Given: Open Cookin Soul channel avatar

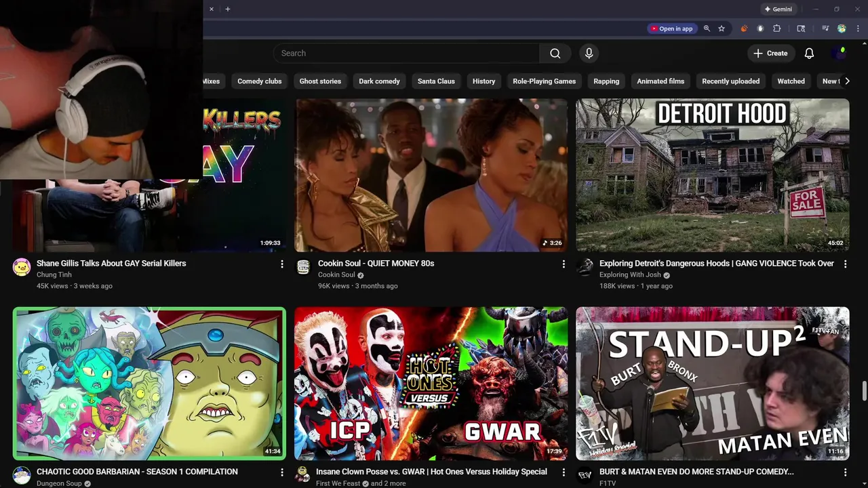Looking at the screenshot, I should pyautogui.click(x=303, y=267).
